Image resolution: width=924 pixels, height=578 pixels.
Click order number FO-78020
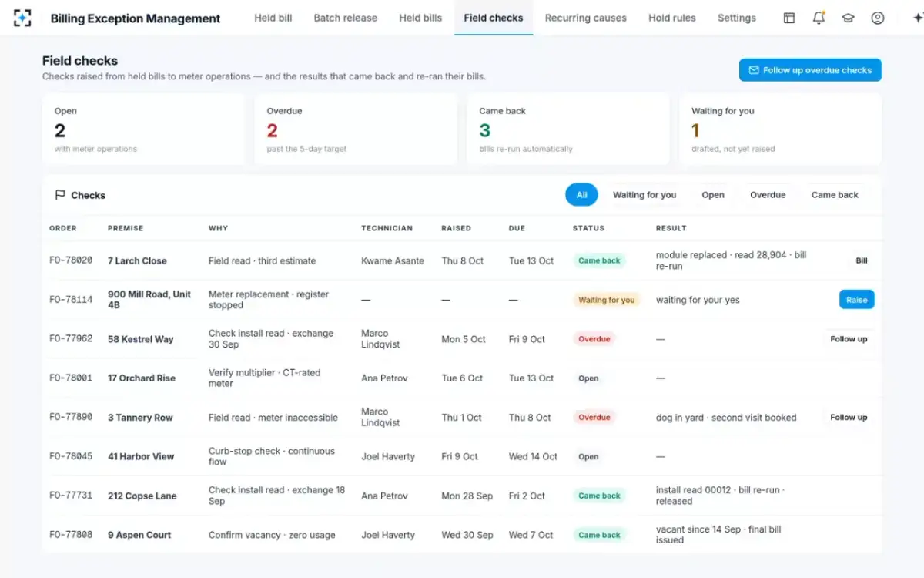pos(71,260)
